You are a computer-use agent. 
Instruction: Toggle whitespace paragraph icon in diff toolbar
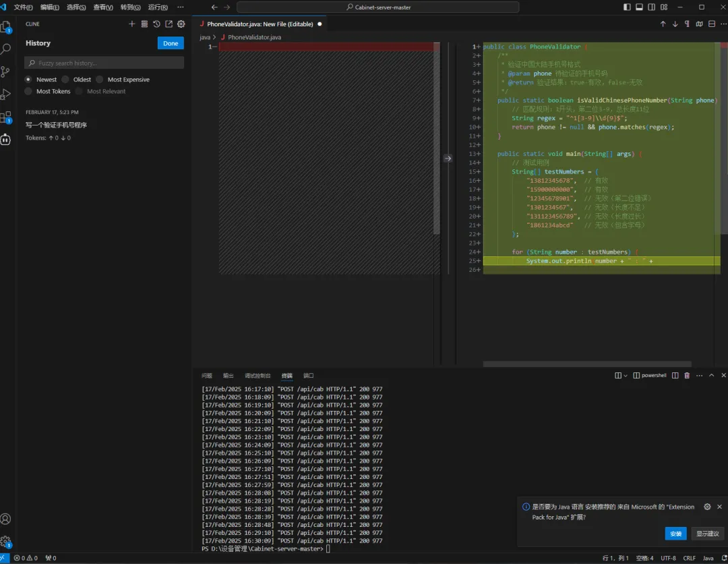[687, 24]
